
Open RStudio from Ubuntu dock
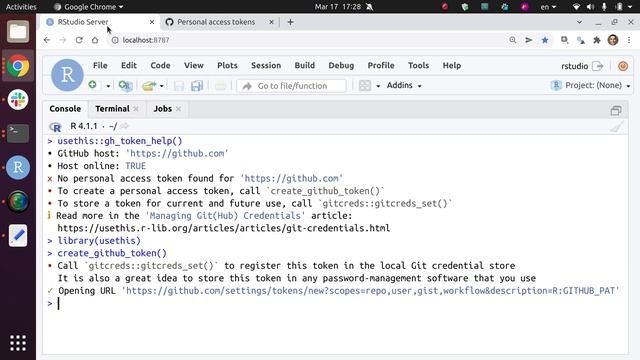pyautogui.click(x=18, y=167)
